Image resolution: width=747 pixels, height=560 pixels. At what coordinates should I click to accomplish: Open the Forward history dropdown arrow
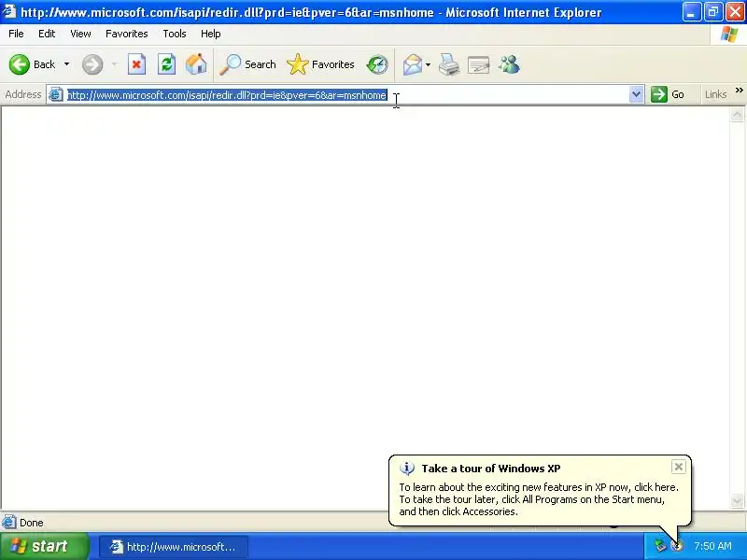coord(114,64)
